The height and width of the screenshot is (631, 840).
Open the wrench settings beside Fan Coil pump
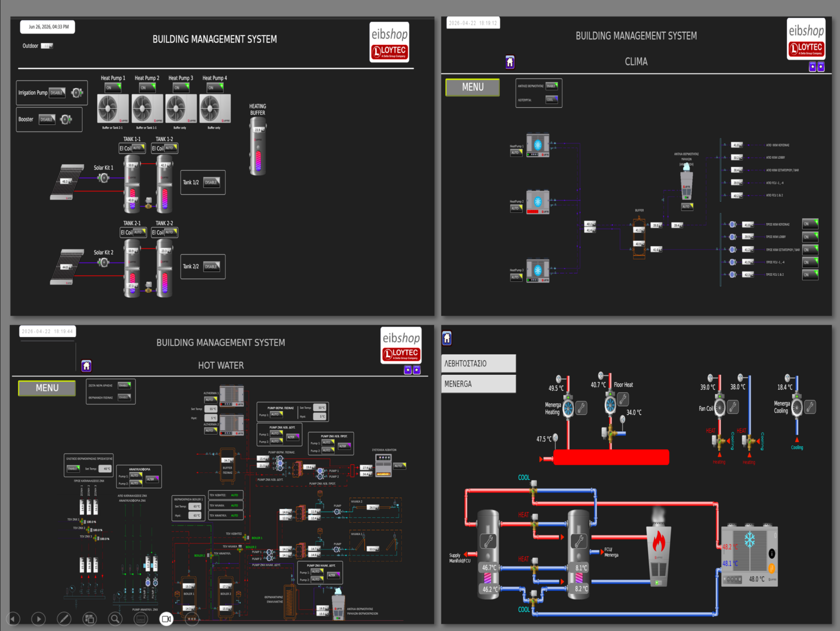click(x=733, y=407)
